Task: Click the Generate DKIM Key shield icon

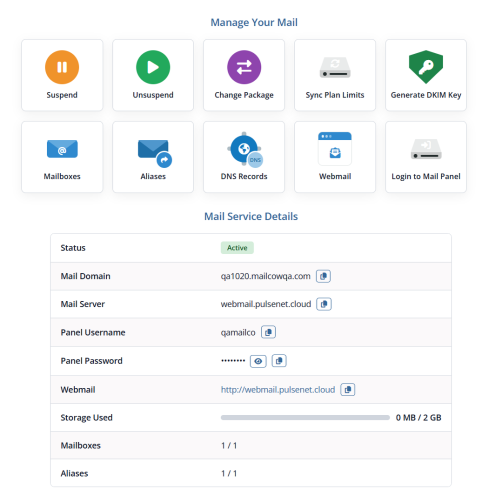Action: pos(426,67)
